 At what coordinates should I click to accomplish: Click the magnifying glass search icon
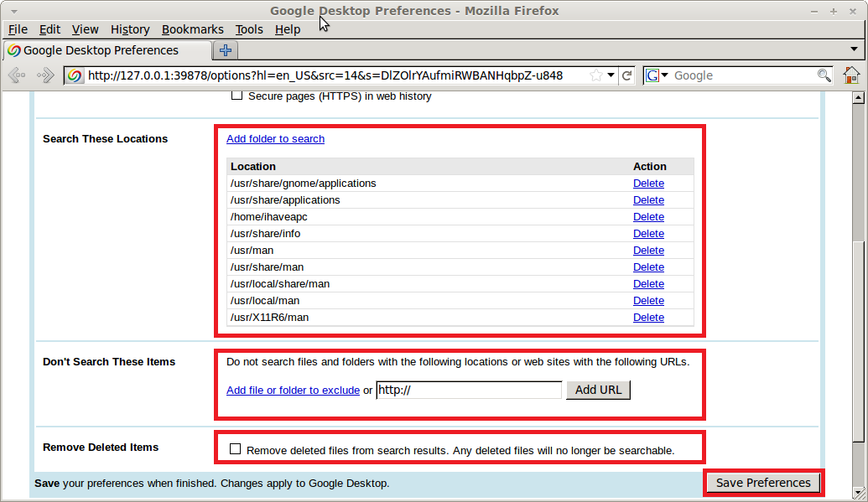[824, 75]
